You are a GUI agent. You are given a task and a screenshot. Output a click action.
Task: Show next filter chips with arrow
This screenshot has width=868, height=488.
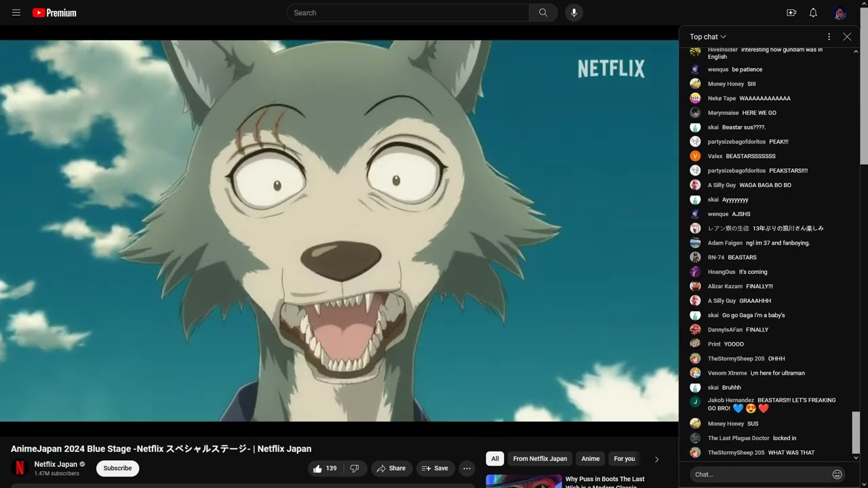click(x=656, y=459)
